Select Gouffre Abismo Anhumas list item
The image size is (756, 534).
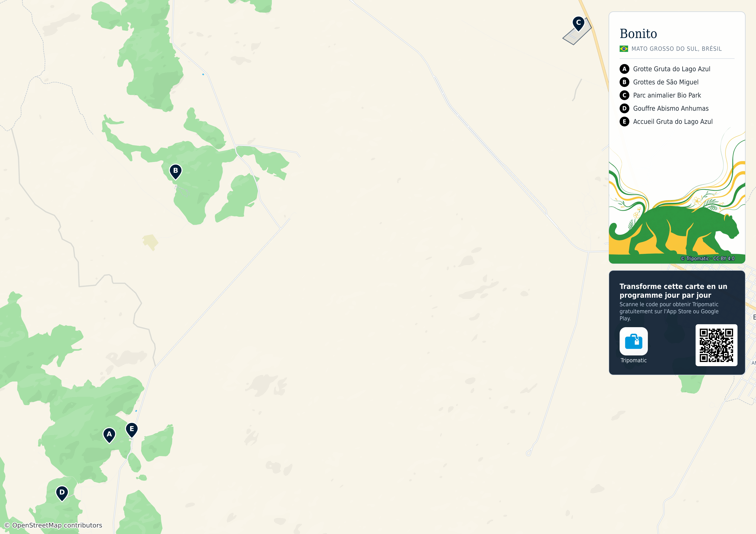pyautogui.click(x=671, y=108)
